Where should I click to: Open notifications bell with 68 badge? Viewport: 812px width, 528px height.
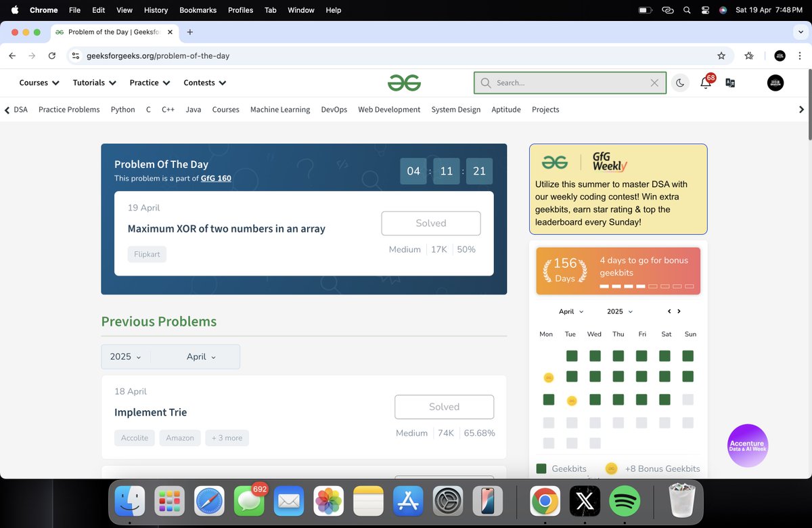706,83
